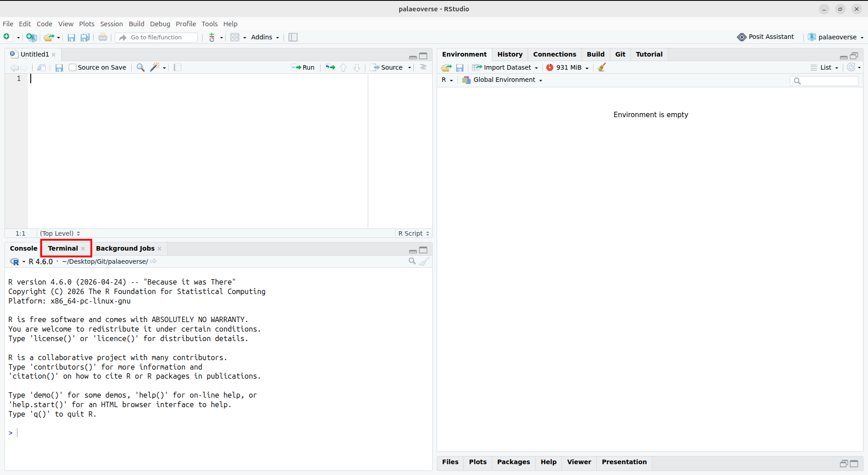
Task: Open the Tools menu
Action: (x=209, y=24)
